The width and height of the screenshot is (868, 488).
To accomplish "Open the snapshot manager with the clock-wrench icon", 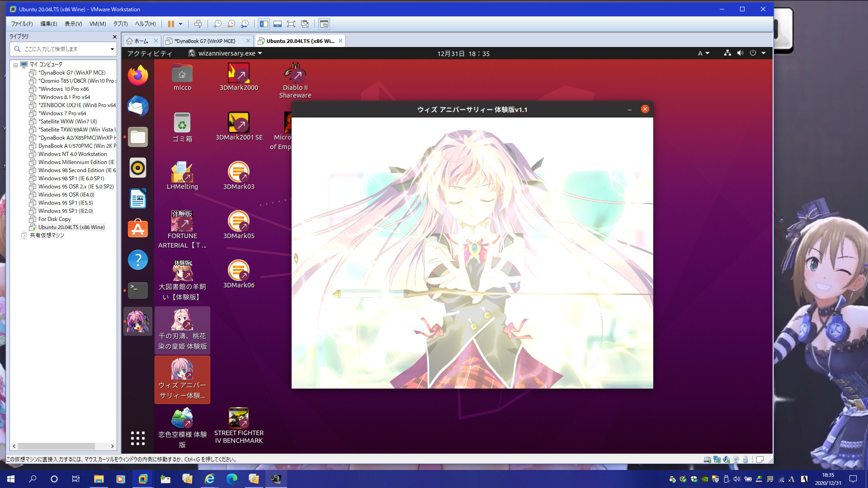I will 245,24.
